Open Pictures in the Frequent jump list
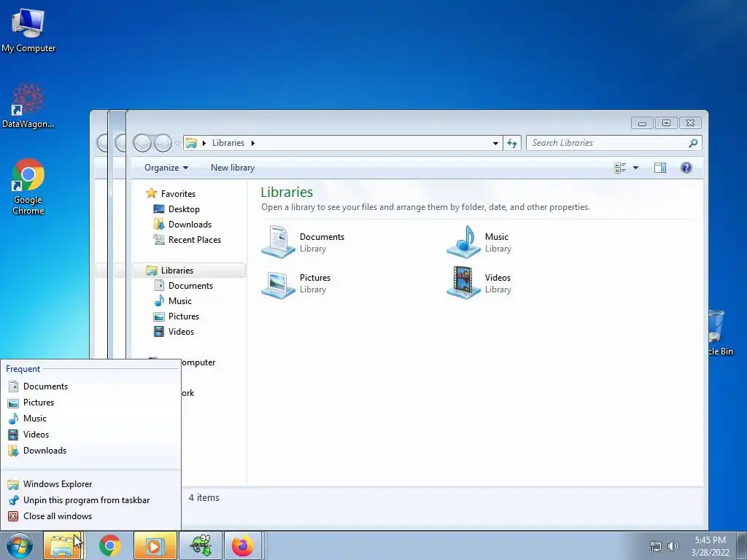The width and height of the screenshot is (747, 560). [x=90, y=402]
